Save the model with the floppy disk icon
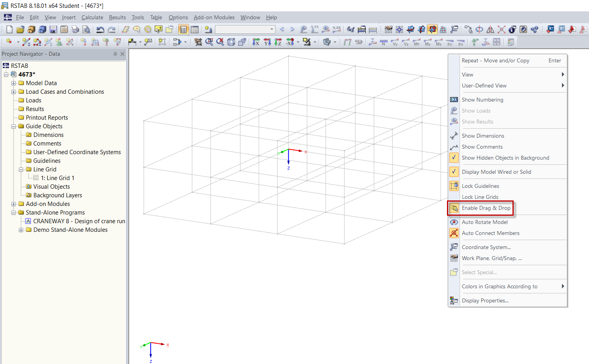This screenshot has width=589, height=364. (53, 29)
